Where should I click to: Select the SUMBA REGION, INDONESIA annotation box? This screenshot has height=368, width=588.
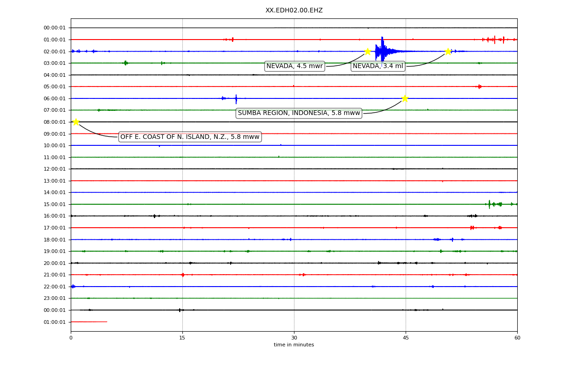click(299, 113)
